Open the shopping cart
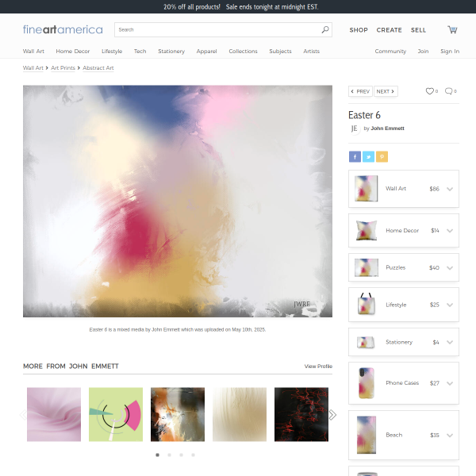This screenshot has width=476, height=476. coord(452,29)
